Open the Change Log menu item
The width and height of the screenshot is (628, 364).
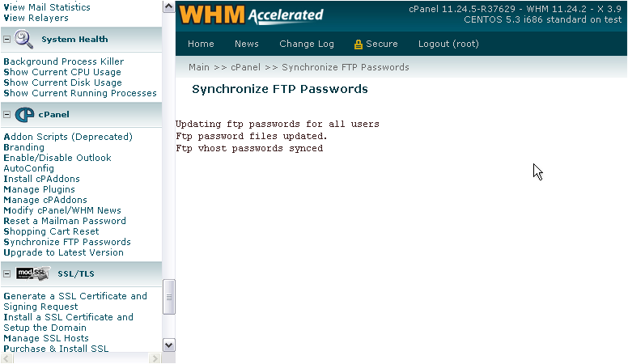pos(307,44)
